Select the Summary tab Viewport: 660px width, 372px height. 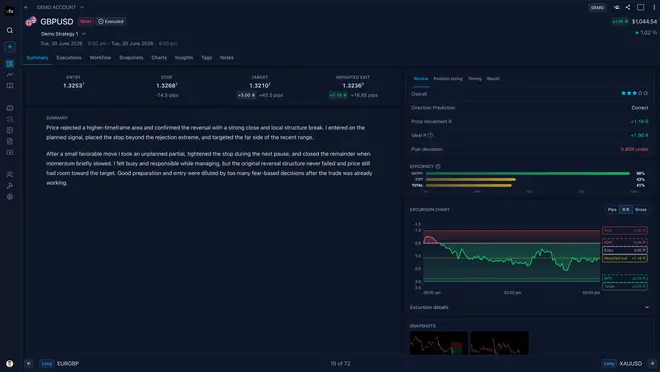click(37, 58)
